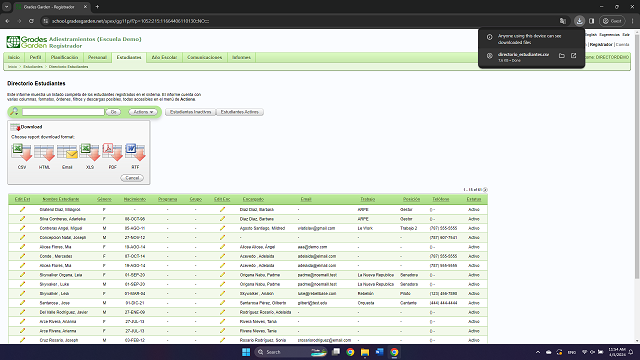This screenshot has height=360, width=640.
Task: Open Microsoft Word from taskbar
Action: click(380, 352)
